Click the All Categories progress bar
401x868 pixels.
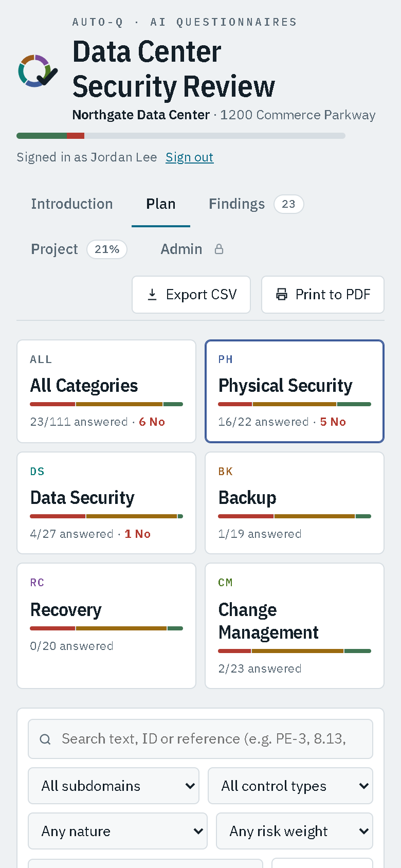[106, 404]
